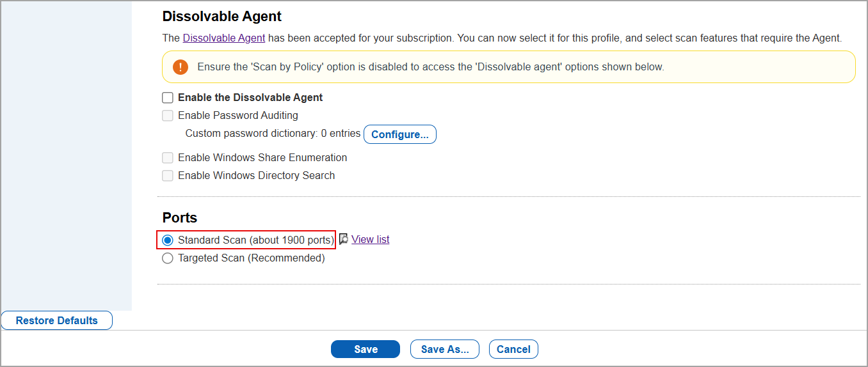Check the Enable Password Auditing box
Viewport: 868px width, 367px height.
[x=168, y=116]
